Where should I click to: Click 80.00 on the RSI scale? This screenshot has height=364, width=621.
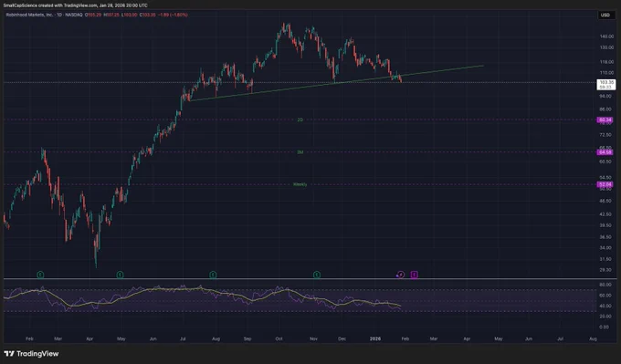[x=605, y=285]
